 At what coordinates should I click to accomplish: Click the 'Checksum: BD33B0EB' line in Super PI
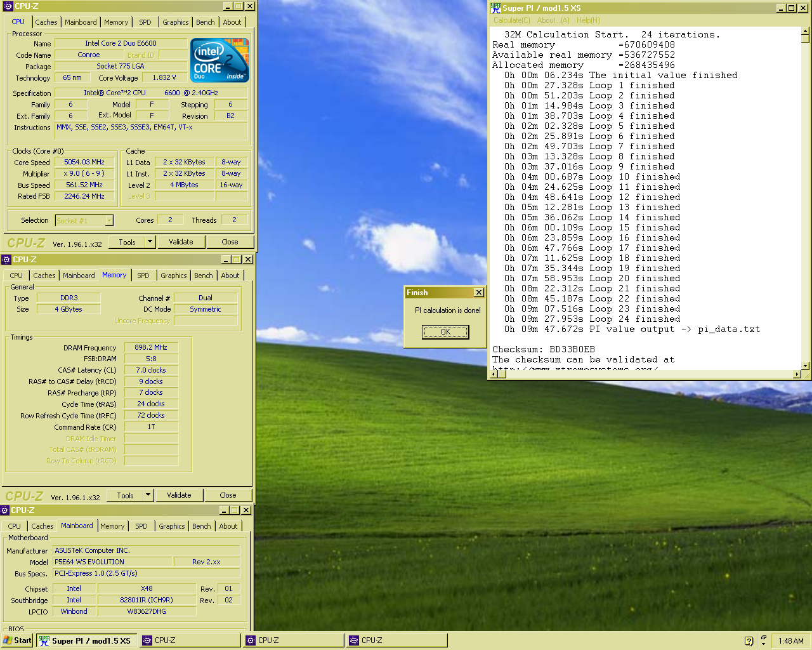pyautogui.click(x=544, y=349)
